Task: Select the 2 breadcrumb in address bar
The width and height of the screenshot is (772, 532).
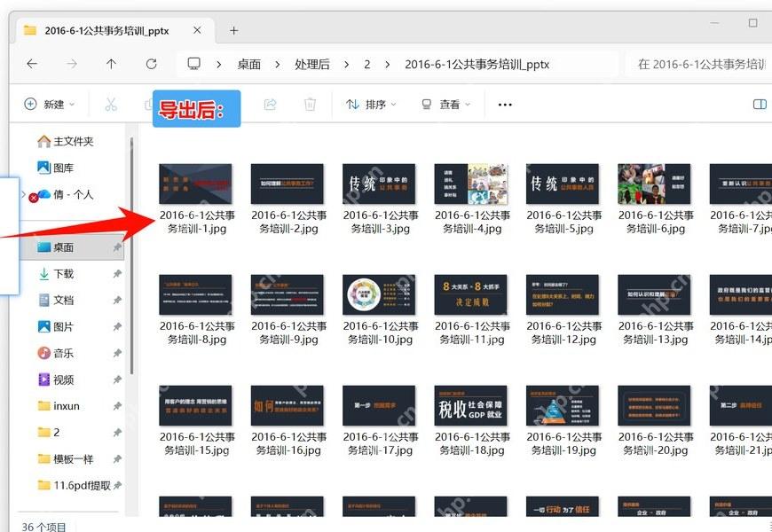Action: coord(366,64)
